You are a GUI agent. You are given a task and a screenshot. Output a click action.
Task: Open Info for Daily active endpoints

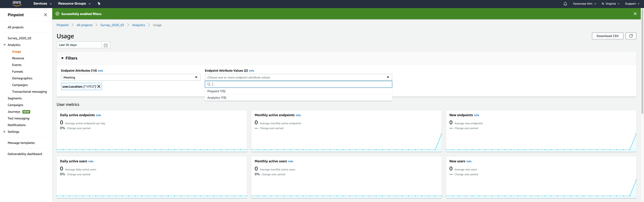[99, 115]
